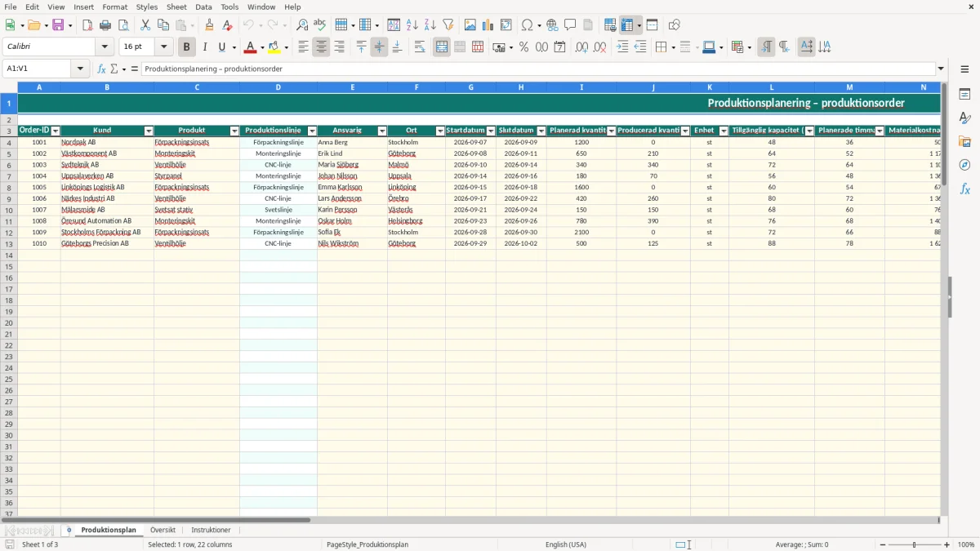
Task: Toggle Bold formatting
Action: click(186, 47)
